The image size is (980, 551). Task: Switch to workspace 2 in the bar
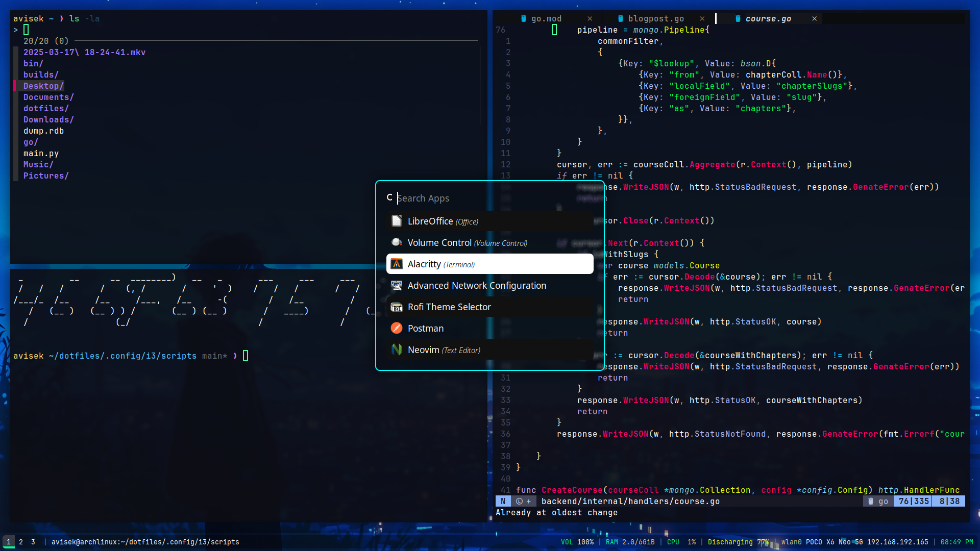pos(21,542)
